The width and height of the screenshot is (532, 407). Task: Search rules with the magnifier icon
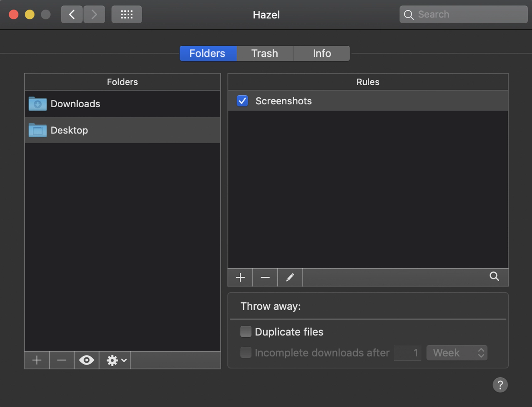pyautogui.click(x=494, y=276)
